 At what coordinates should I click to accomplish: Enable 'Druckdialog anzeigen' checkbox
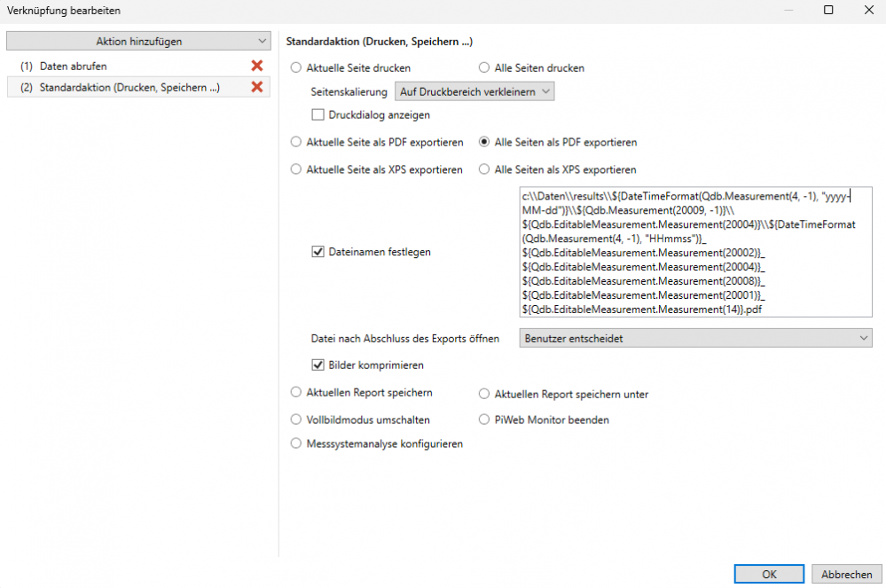coord(318,114)
